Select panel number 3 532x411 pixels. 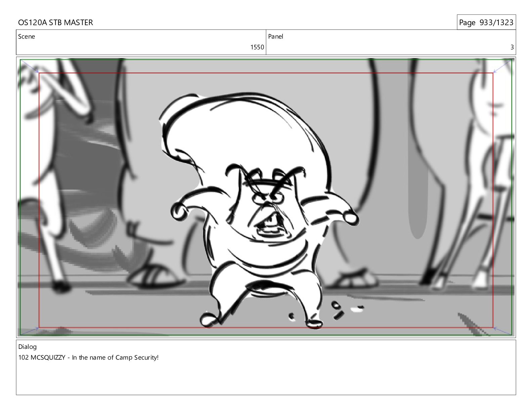[512, 47]
